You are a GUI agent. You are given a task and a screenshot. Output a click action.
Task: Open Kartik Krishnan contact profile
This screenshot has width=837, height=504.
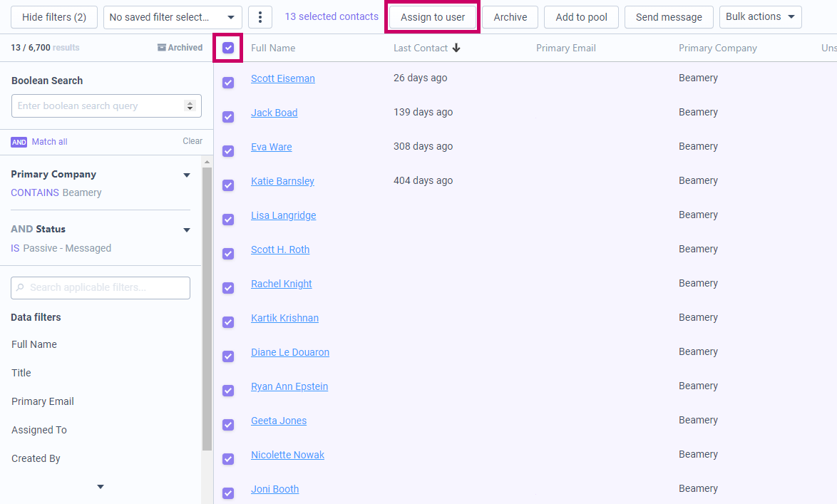tap(284, 318)
